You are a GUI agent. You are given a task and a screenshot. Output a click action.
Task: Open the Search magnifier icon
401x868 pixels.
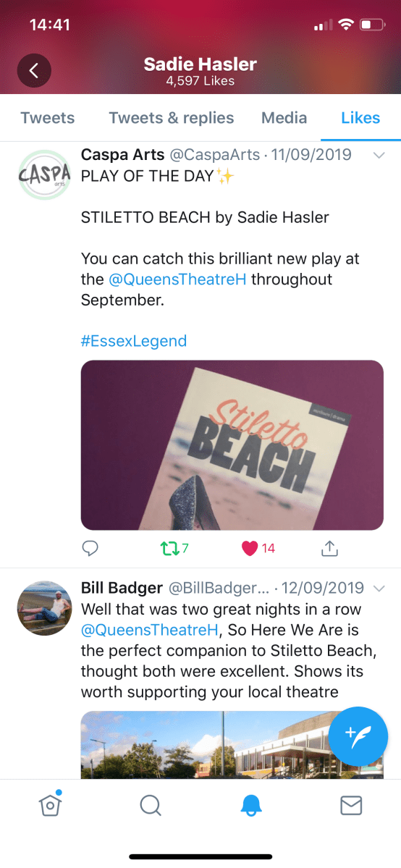tap(150, 806)
